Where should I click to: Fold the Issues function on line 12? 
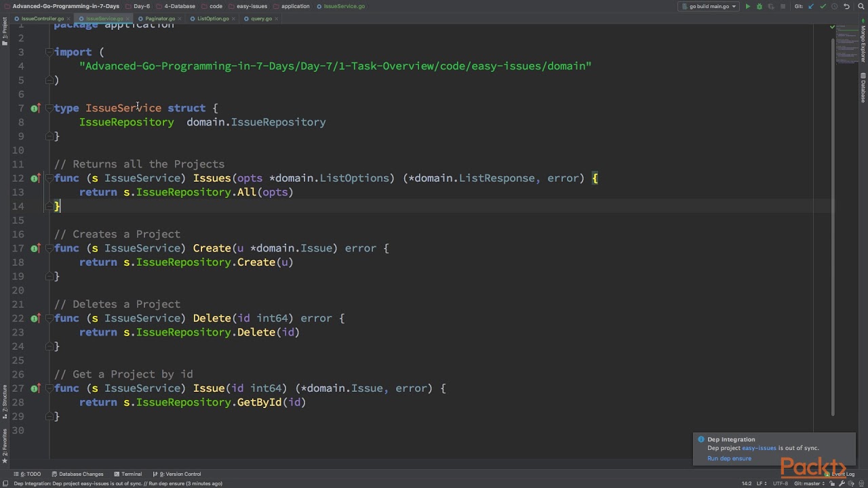click(49, 178)
